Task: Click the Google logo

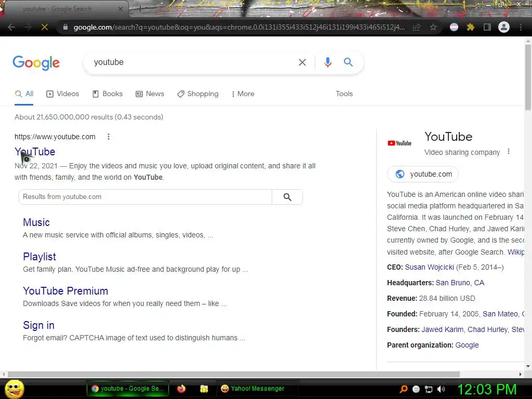Action: pyautogui.click(x=36, y=63)
